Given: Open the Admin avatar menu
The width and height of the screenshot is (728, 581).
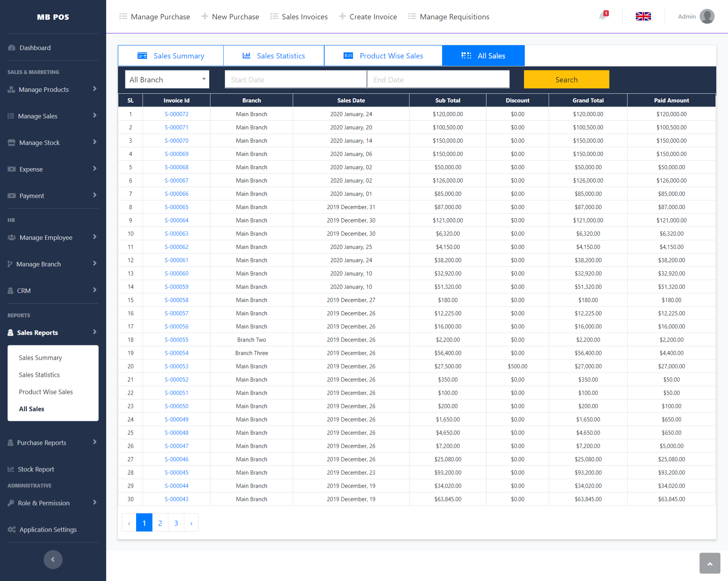Looking at the screenshot, I should click(x=707, y=16).
